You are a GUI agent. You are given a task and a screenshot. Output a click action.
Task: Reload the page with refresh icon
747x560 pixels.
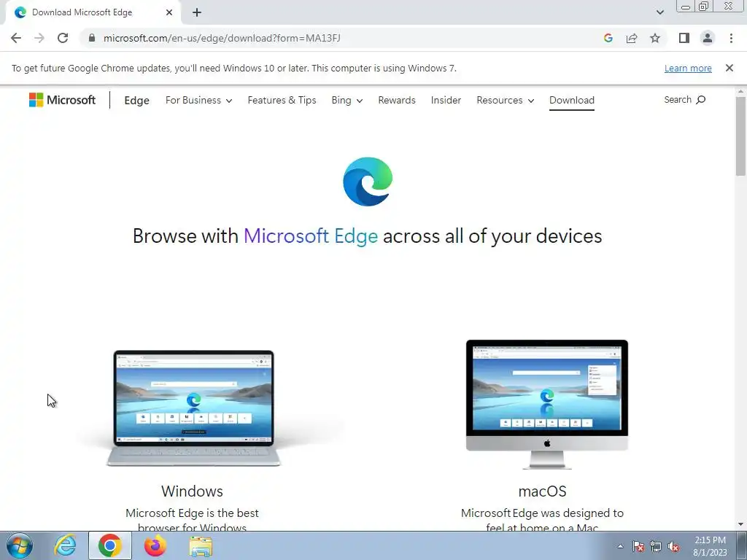pos(63,38)
